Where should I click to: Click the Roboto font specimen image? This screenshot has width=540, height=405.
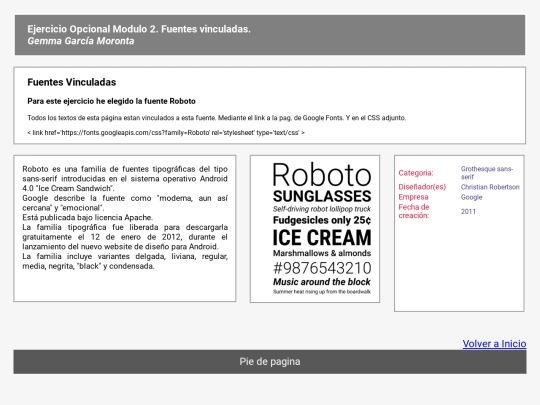pyautogui.click(x=322, y=228)
